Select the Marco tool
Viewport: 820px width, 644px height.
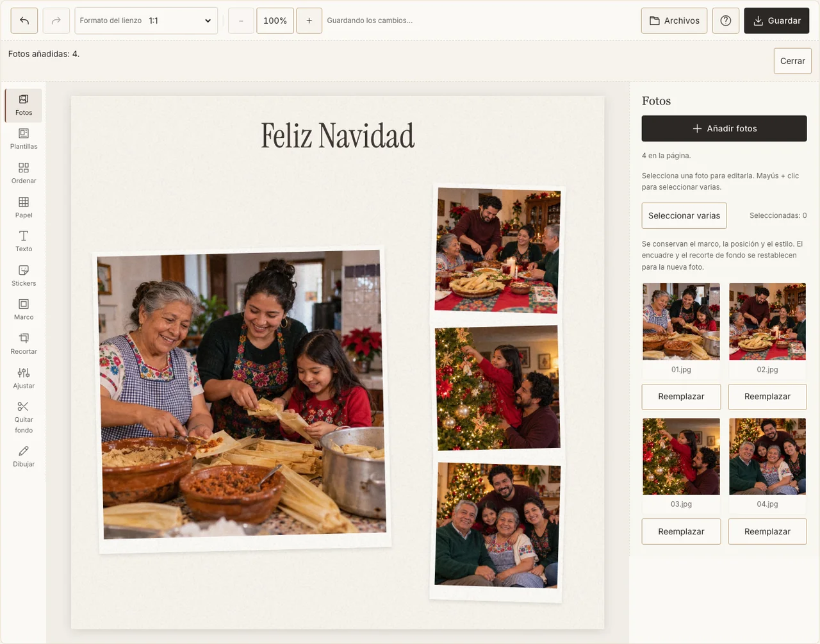coord(24,310)
